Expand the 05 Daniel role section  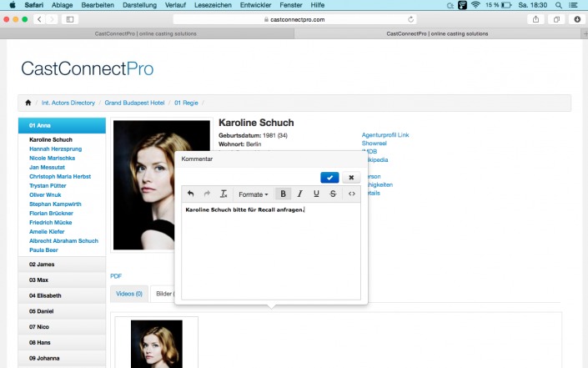(x=62, y=311)
